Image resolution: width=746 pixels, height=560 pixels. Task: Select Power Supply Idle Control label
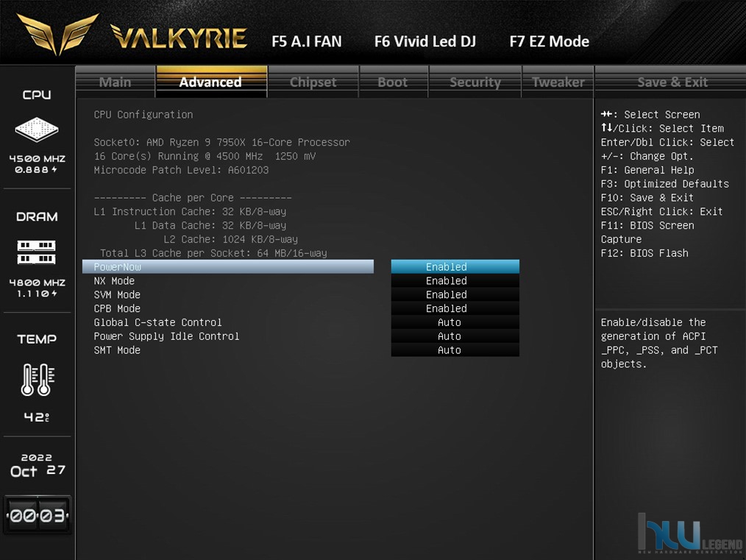point(166,336)
